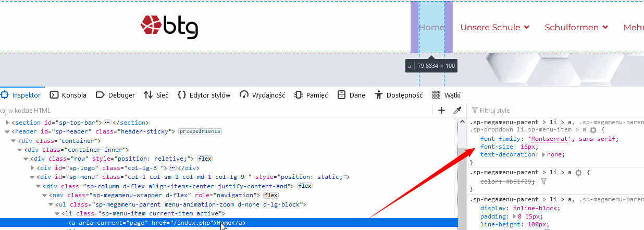Click the markup panel vertical scrollbar

click(x=462, y=172)
